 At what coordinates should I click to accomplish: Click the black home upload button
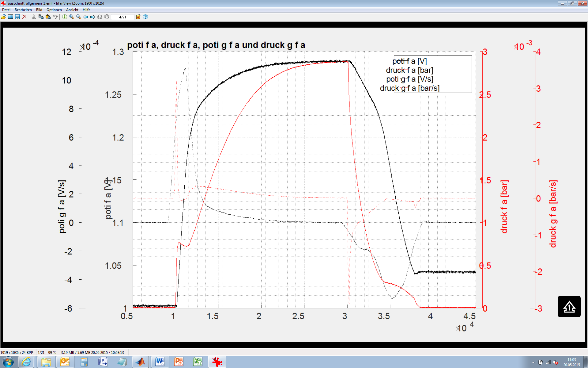coord(569,306)
